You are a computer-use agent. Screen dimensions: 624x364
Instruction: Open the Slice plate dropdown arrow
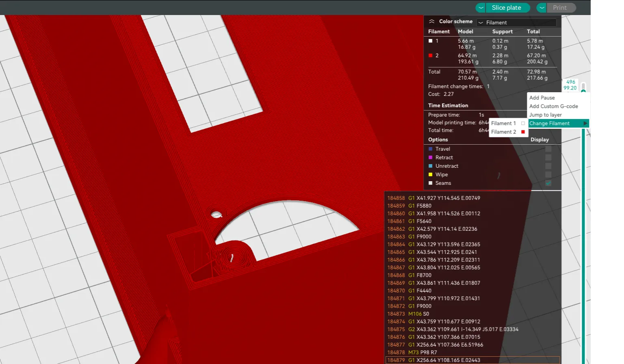click(481, 8)
